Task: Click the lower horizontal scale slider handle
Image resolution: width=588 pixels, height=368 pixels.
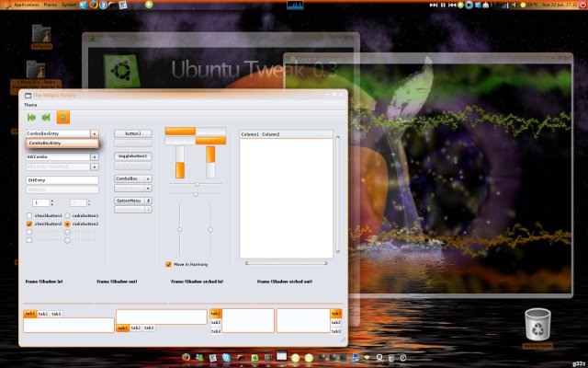Action: point(196,194)
